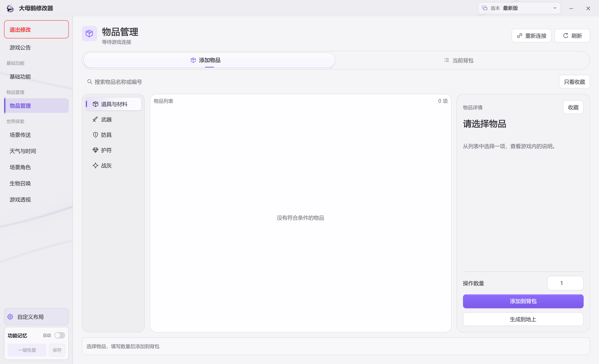The height and width of the screenshot is (364, 599).
Task: Toggle the 功能记忆 auto switch
Action: pos(59,335)
